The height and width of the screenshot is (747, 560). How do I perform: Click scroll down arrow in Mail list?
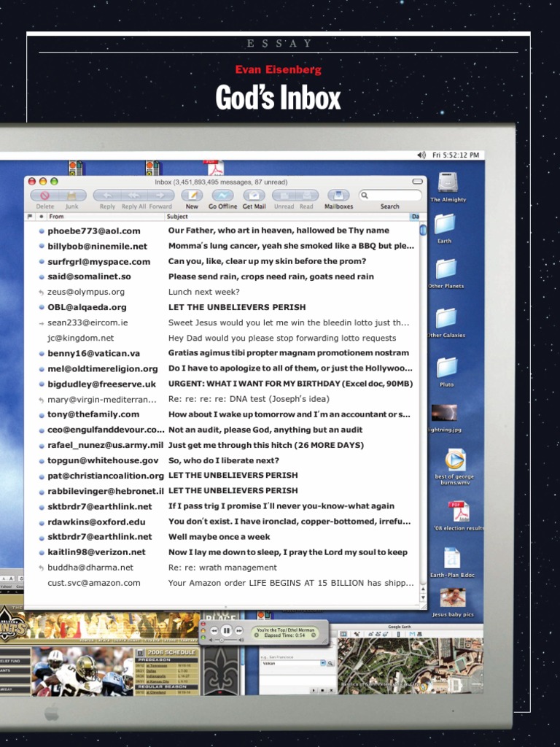click(x=424, y=597)
